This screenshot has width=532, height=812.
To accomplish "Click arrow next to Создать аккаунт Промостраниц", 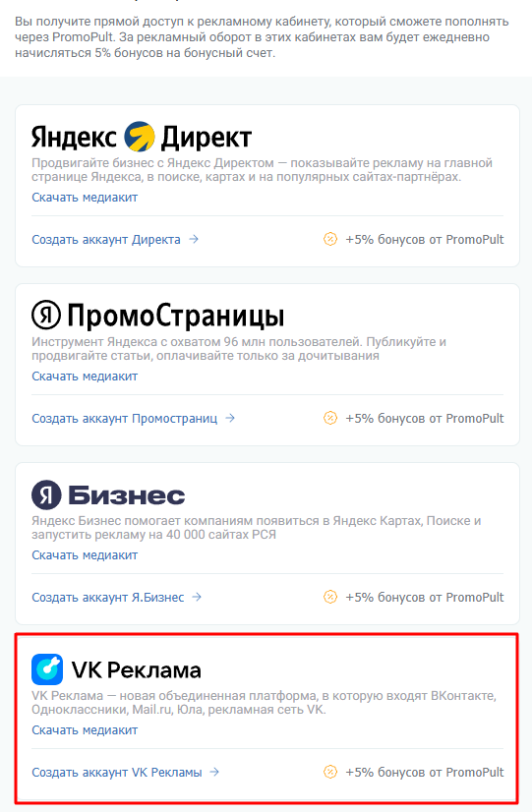I will point(230,418).
